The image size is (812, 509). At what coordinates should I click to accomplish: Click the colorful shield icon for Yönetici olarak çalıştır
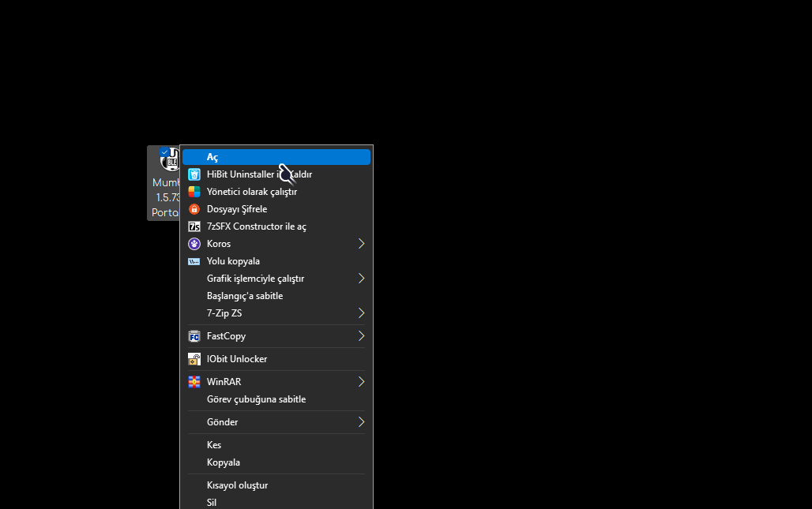point(194,192)
